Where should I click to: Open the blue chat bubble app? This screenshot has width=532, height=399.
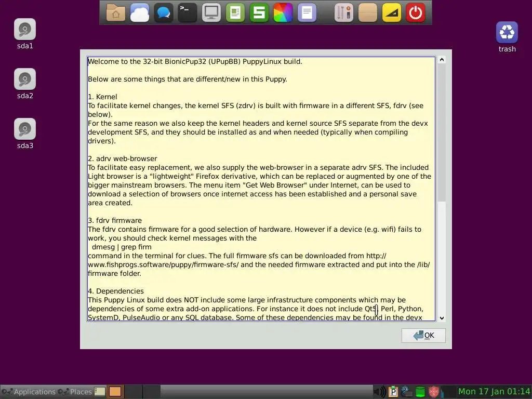pos(164,13)
